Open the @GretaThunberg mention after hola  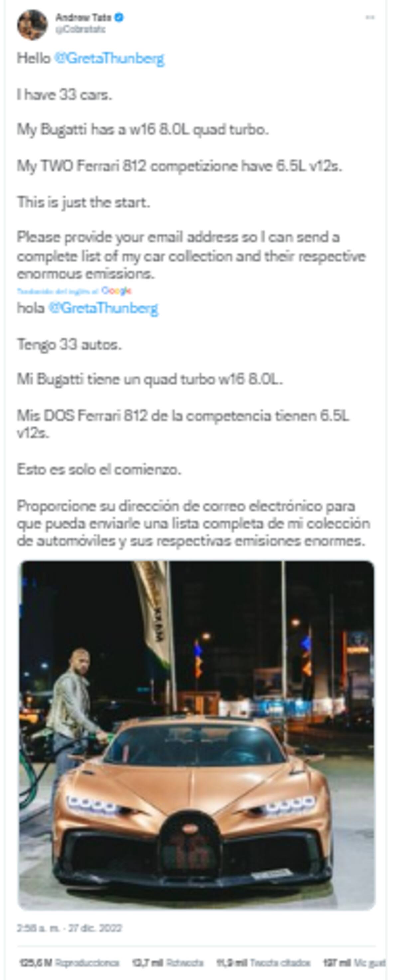point(103,308)
